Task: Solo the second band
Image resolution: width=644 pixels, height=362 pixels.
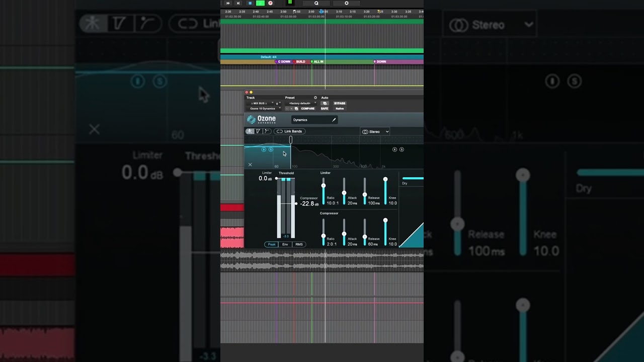Action: [401, 149]
